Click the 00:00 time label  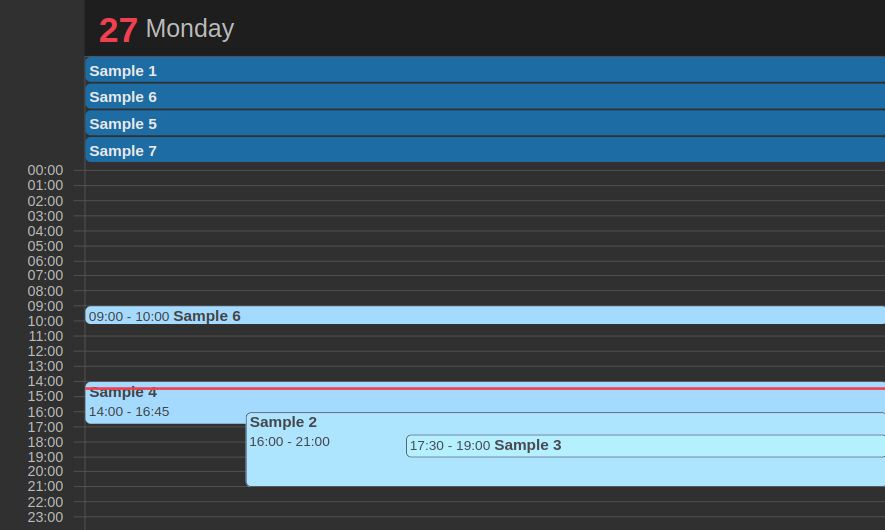[45, 170]
